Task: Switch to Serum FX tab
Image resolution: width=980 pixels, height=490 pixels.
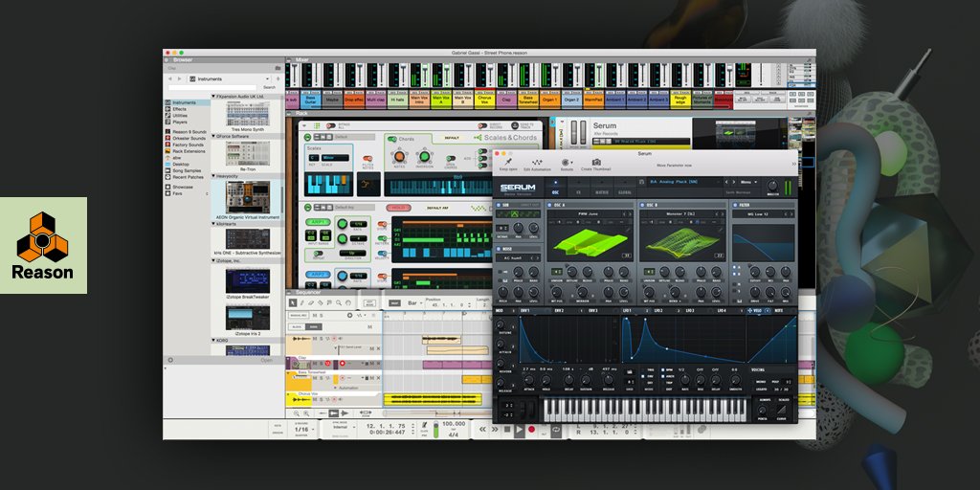Action: 578,191
